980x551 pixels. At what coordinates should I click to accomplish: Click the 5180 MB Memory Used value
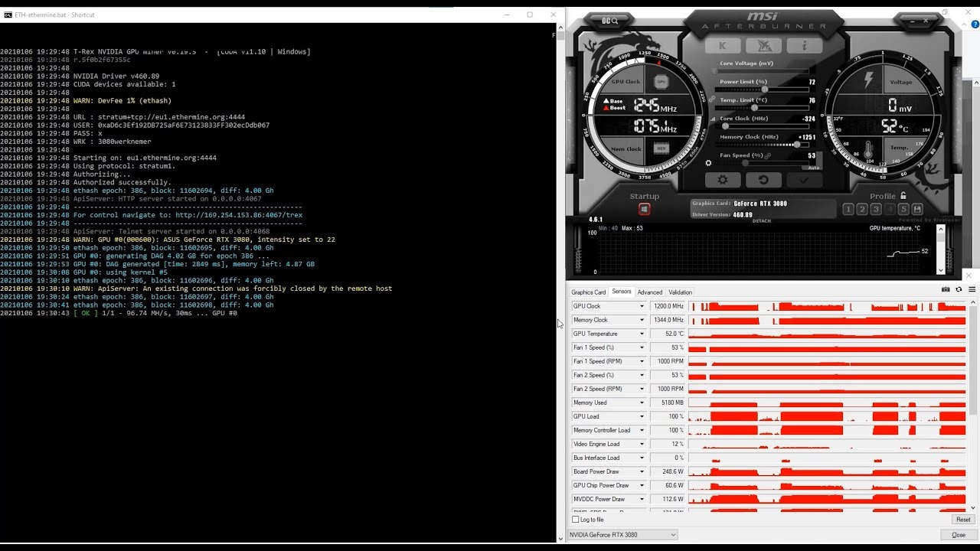point(668,403)
